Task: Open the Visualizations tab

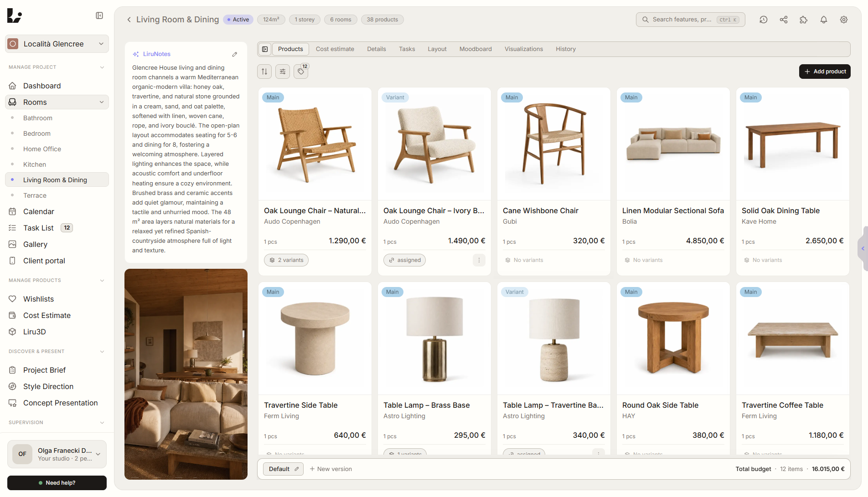Action: point(524,49)
